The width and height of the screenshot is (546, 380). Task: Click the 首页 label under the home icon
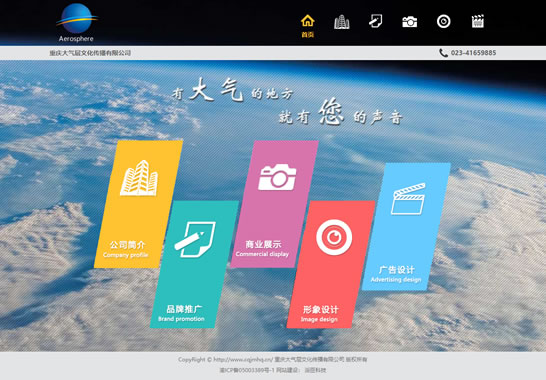pos(307,34)
